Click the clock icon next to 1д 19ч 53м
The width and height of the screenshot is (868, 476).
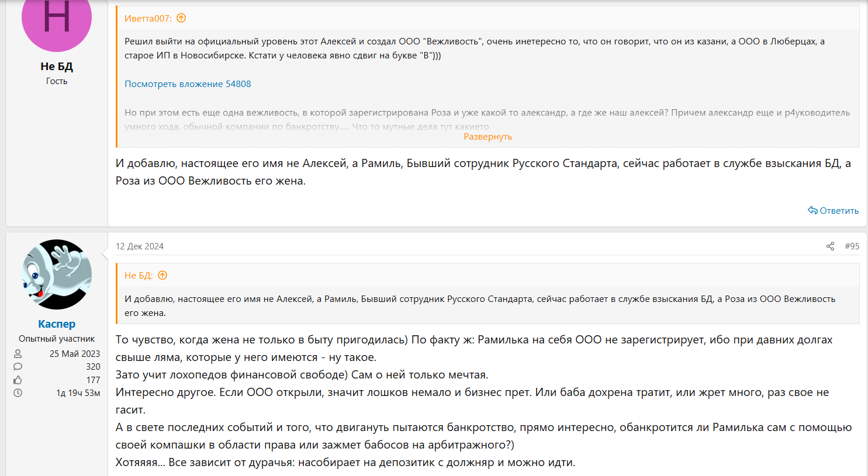click(18, 393)
